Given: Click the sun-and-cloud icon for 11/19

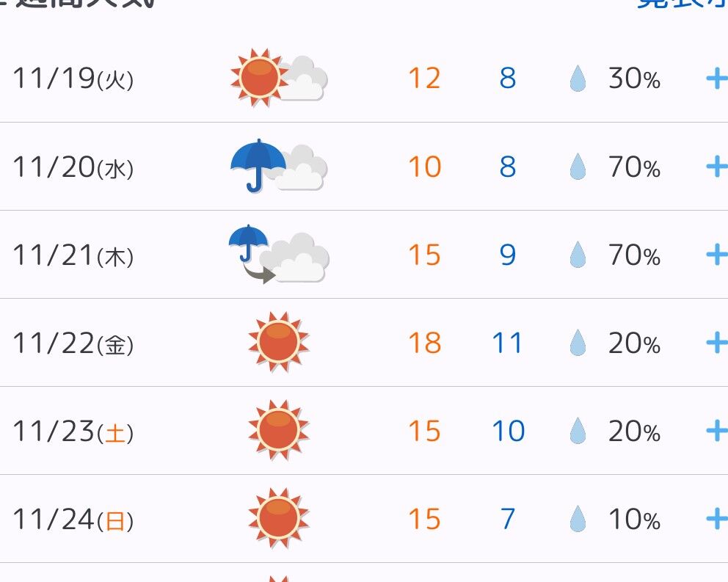Looking at the screenshot, I should (x=279, y=78).
